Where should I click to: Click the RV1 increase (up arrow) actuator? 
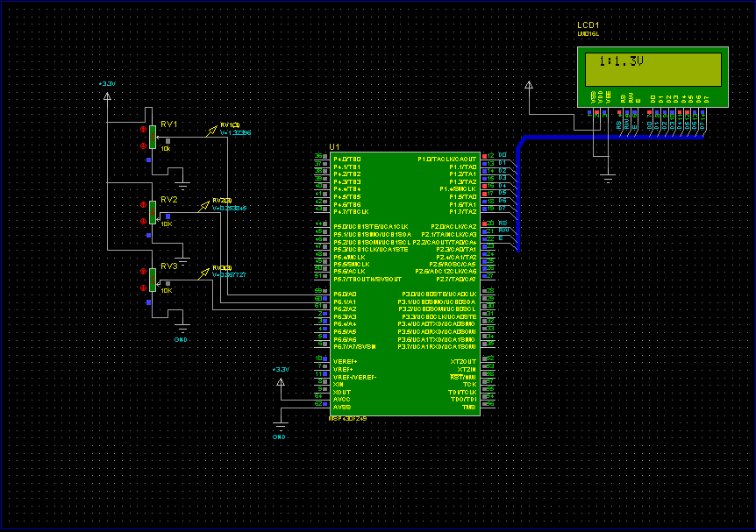pos(143,129)
